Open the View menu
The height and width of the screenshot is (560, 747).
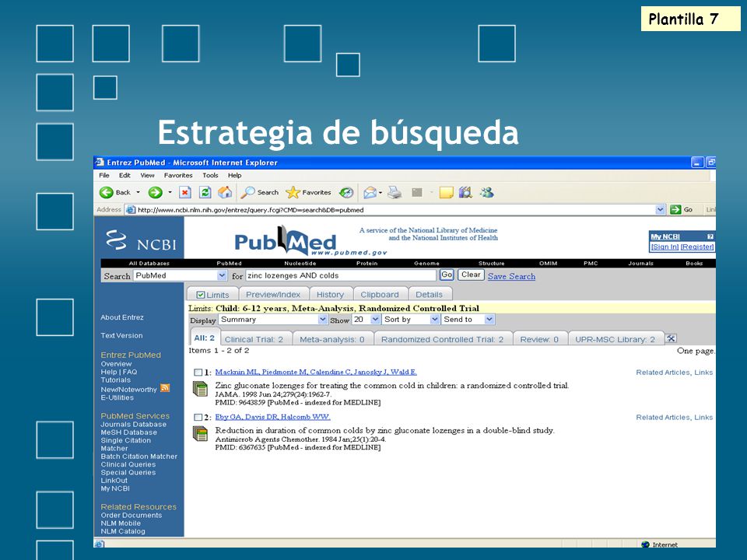point(147,175)
